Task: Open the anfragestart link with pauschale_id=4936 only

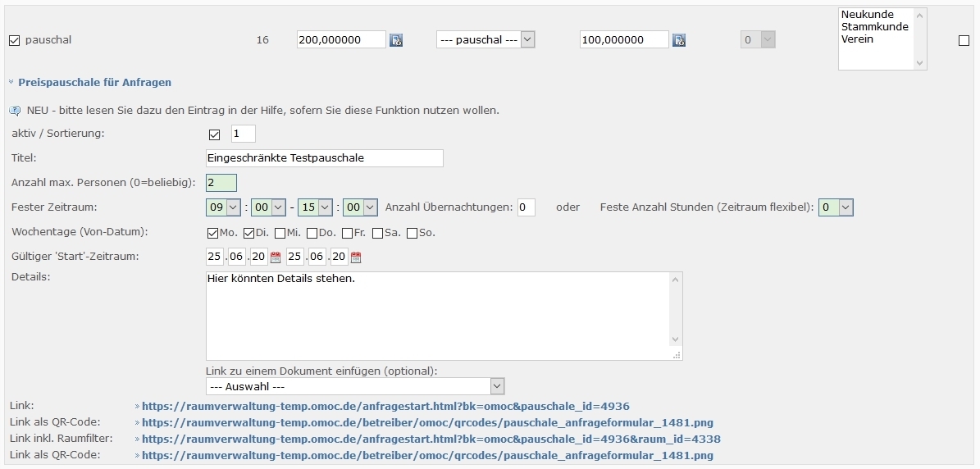Action: tap(385, 406)
